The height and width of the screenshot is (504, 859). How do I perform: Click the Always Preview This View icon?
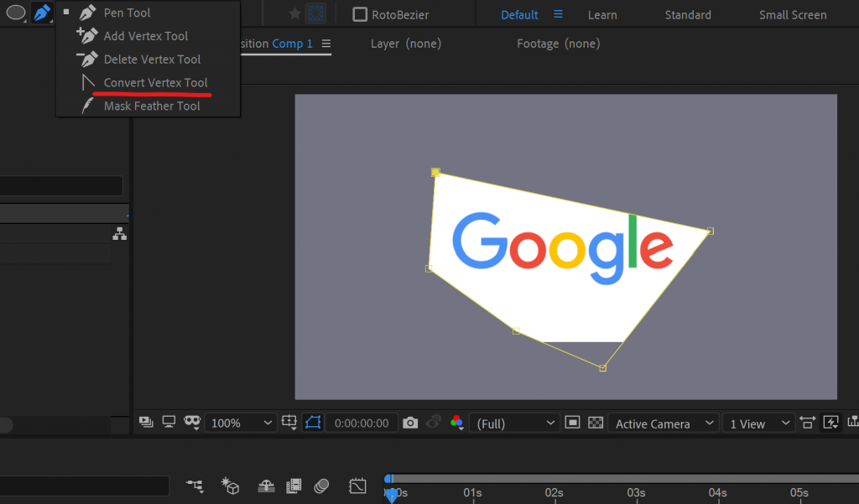(146, 422)
